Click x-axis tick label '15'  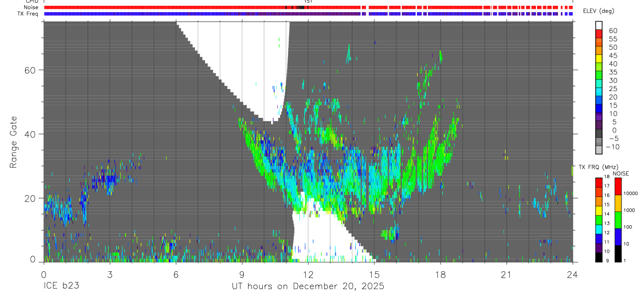click(x=374, y=274)
